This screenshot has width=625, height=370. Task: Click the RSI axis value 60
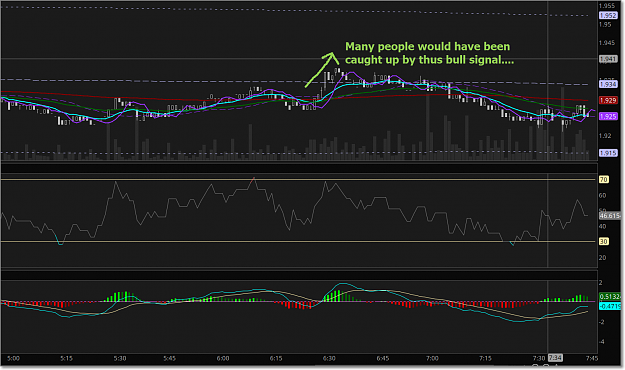603,195
